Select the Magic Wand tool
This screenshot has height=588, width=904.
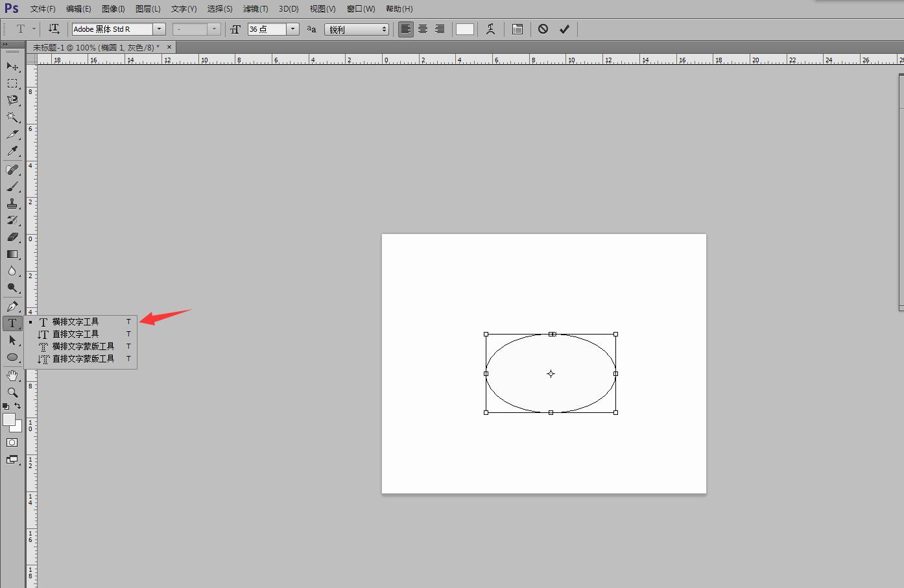pos(12,117)
